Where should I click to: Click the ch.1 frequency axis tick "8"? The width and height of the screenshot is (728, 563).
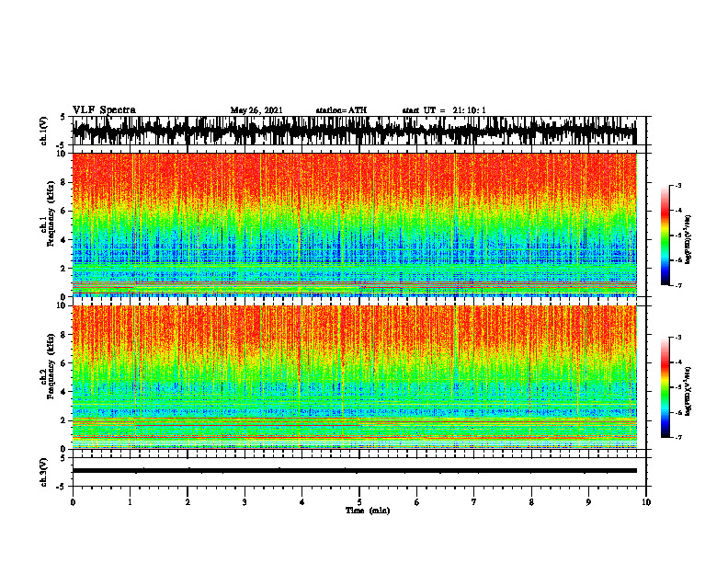point(64,182)
